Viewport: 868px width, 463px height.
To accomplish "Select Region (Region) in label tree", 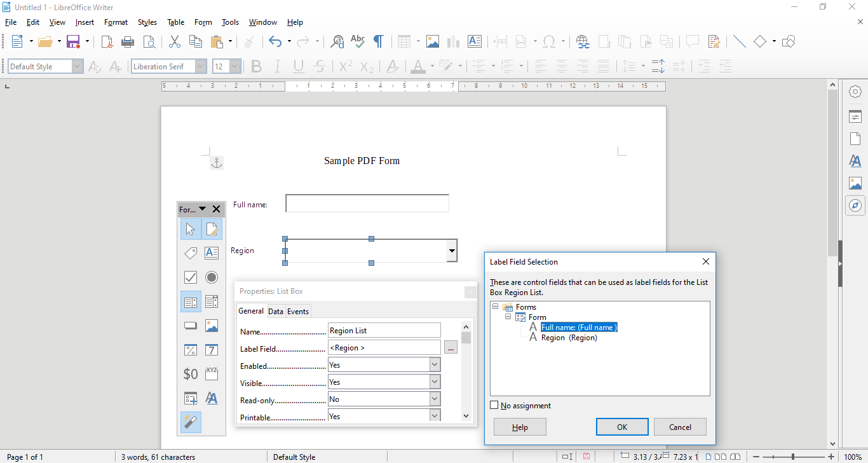I will pyautogui.click(x=569, y=338).
